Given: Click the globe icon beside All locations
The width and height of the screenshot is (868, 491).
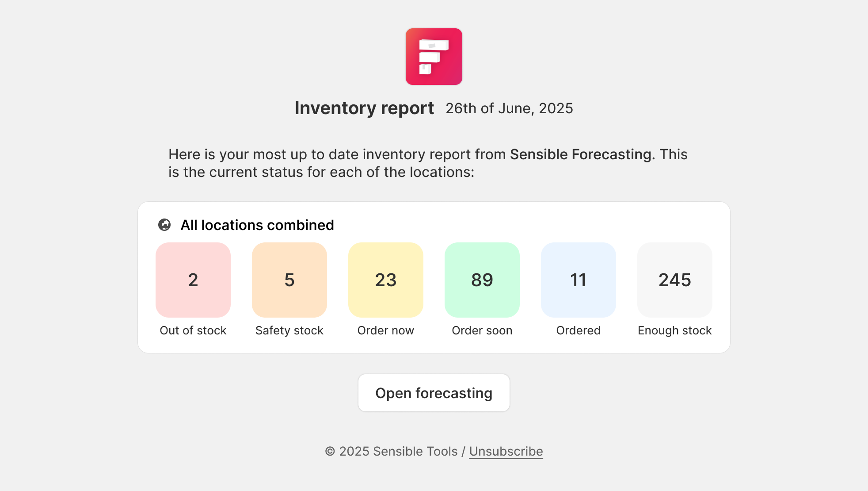Looking at the screenshot, I should coord(164,225).
